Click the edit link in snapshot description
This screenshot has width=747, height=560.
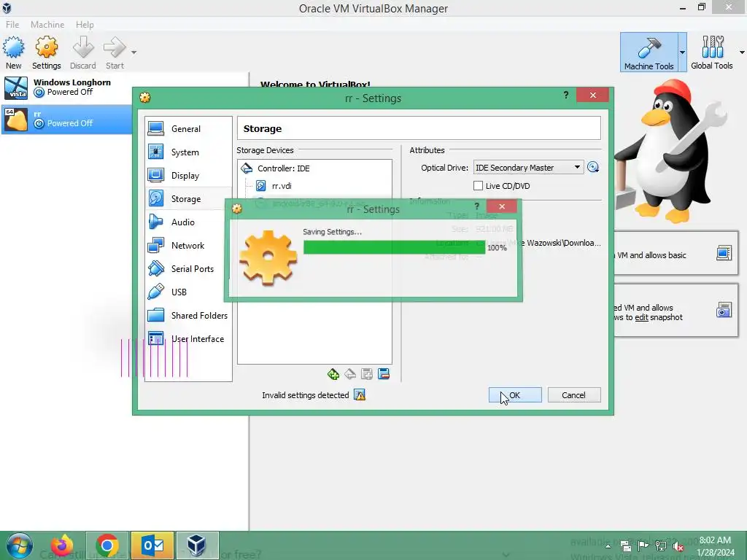coord(641,317)
